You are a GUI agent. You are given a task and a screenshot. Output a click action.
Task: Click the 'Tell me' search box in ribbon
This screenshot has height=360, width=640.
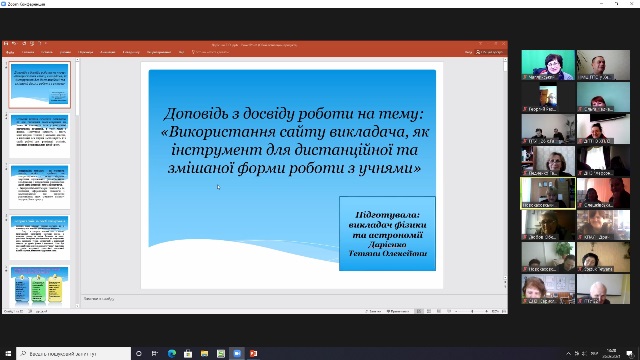[x=211, y=52]
